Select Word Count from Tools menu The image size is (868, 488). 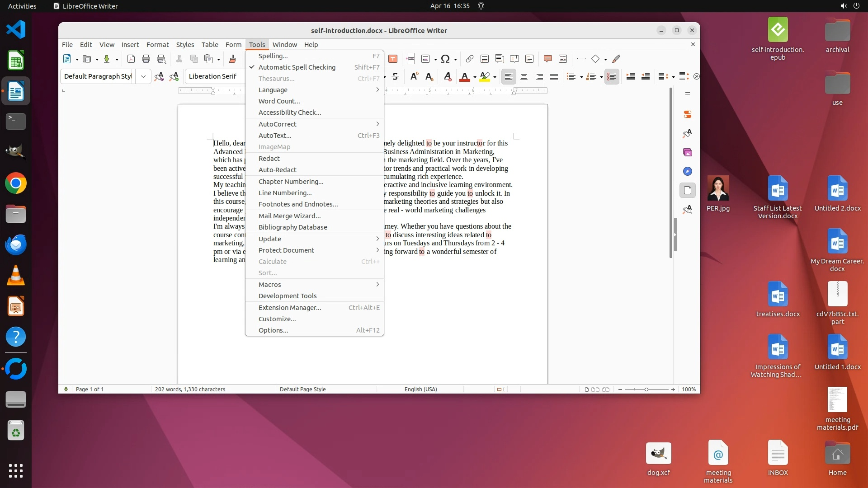(279, 101)
